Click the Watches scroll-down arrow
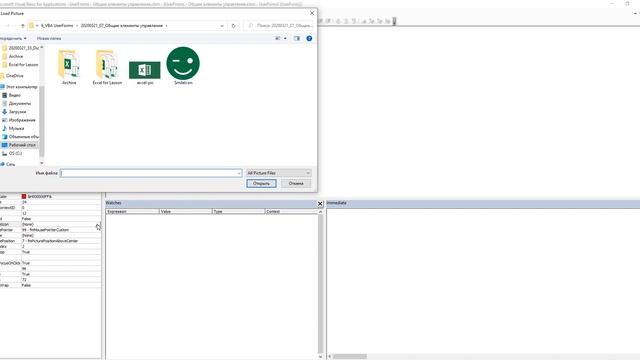This screenshot has width=640, height=360. coord(320,356)
